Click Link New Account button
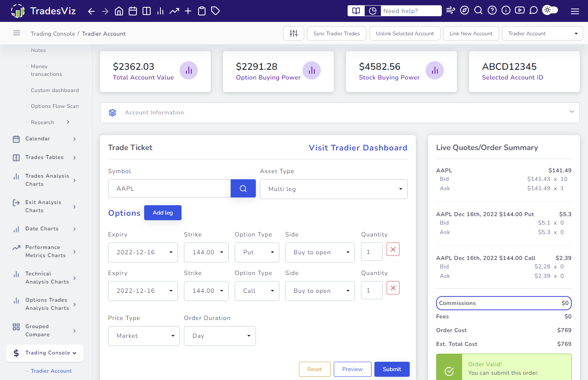 471,34
